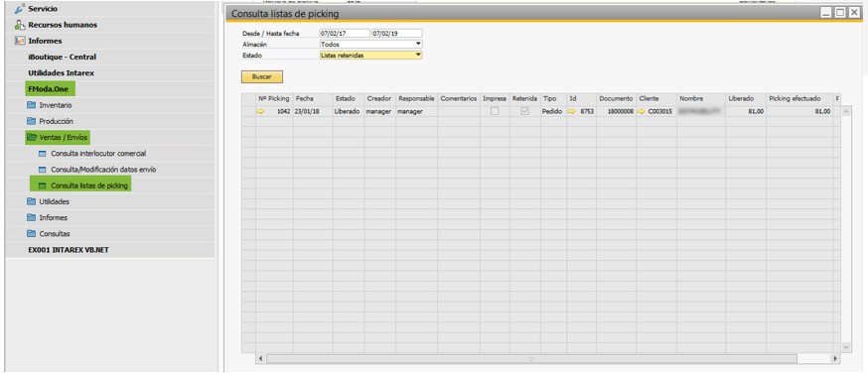868x377 pixels.
Task: Open the Inventario folder icon
Action: click(32, 105)
